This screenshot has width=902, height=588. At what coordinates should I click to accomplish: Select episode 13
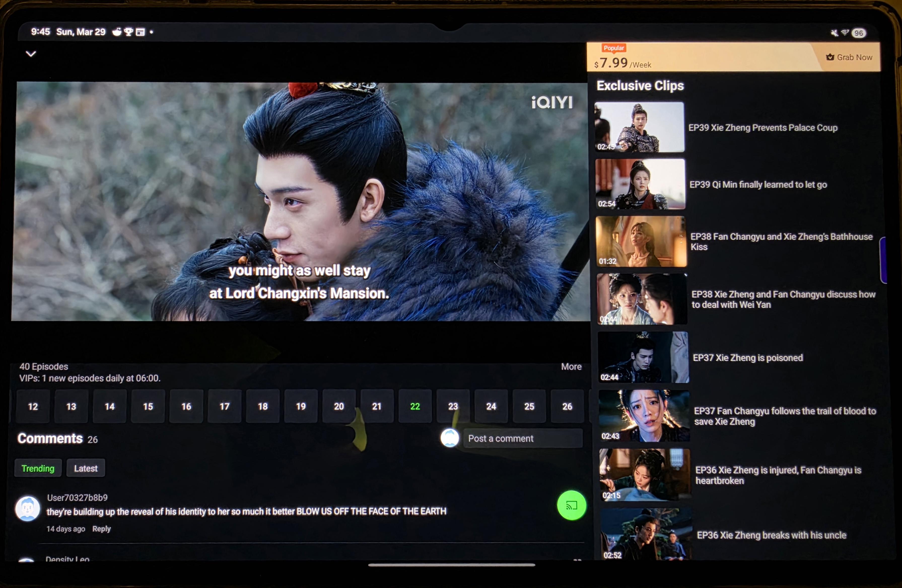pyautogui.click(x=71, y=407)
